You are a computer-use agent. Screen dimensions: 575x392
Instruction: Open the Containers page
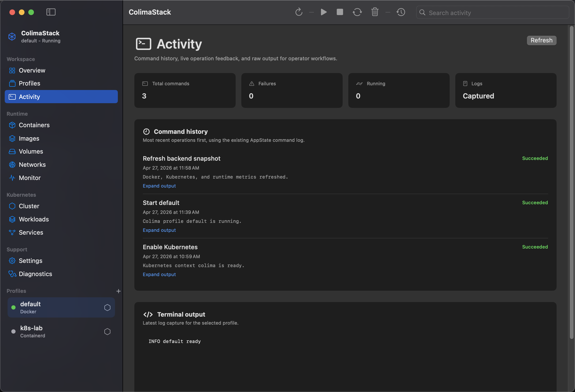(x=61, y=125)
